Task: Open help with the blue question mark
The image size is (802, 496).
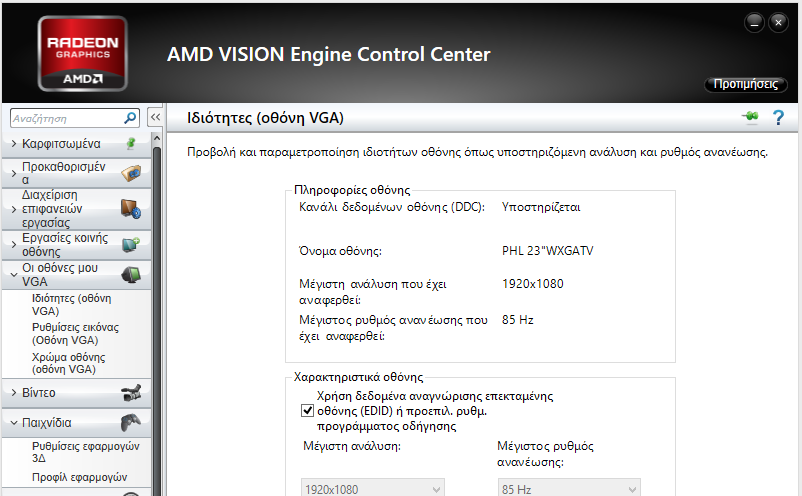Action: [x=778, y=118]
